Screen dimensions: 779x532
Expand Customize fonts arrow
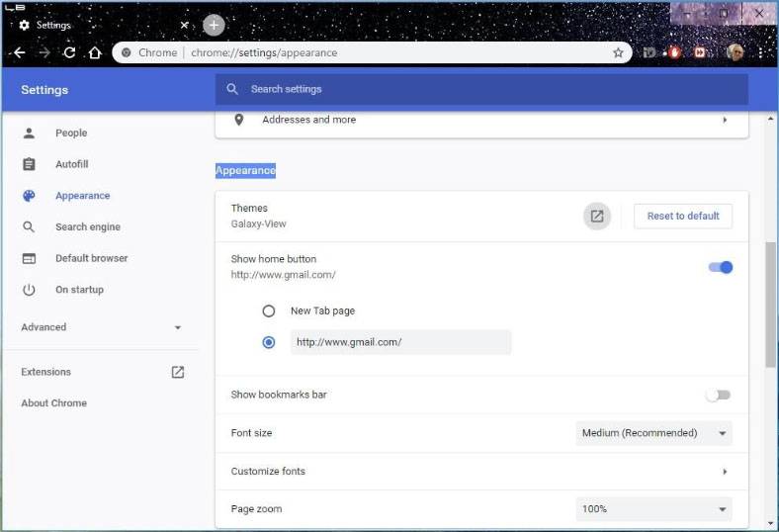(725, 472)
